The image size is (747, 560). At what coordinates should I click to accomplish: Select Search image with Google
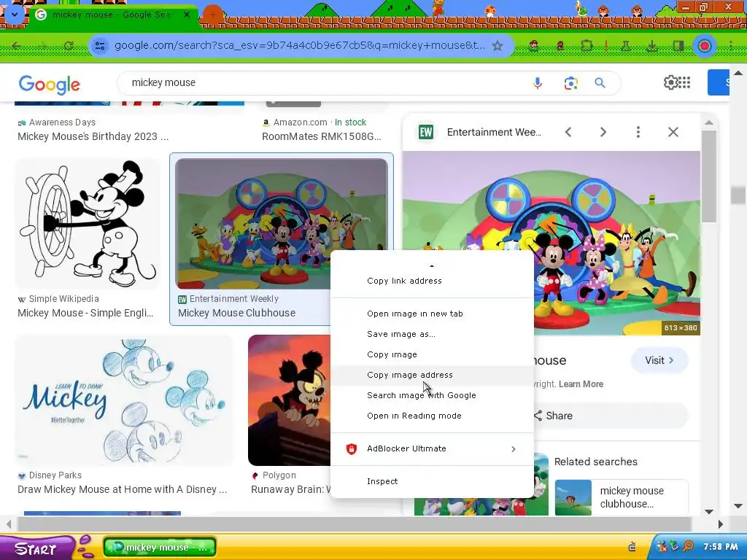(432, 396)
